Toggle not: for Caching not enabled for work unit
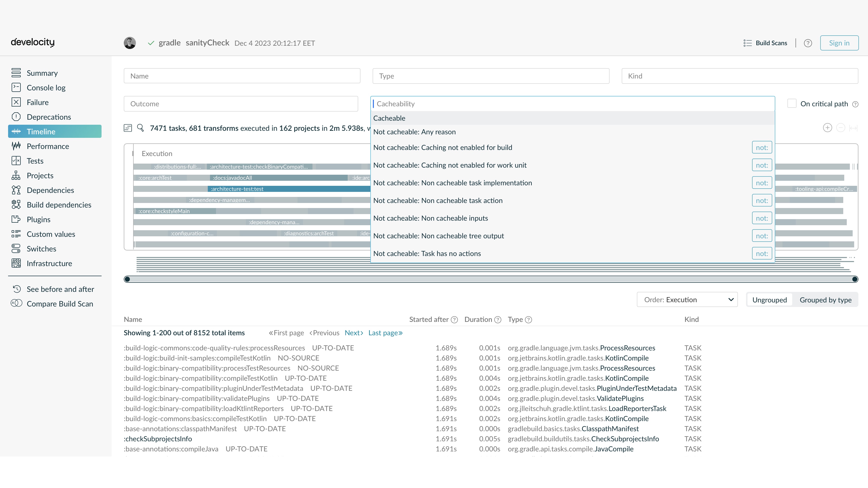Screen dimensions: 868x488 762,165
